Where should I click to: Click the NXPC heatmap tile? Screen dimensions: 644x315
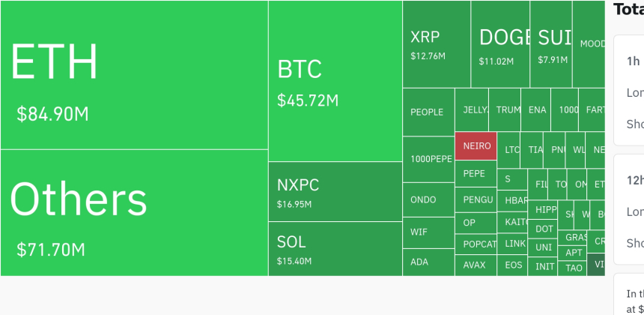[x=335, y=192]
